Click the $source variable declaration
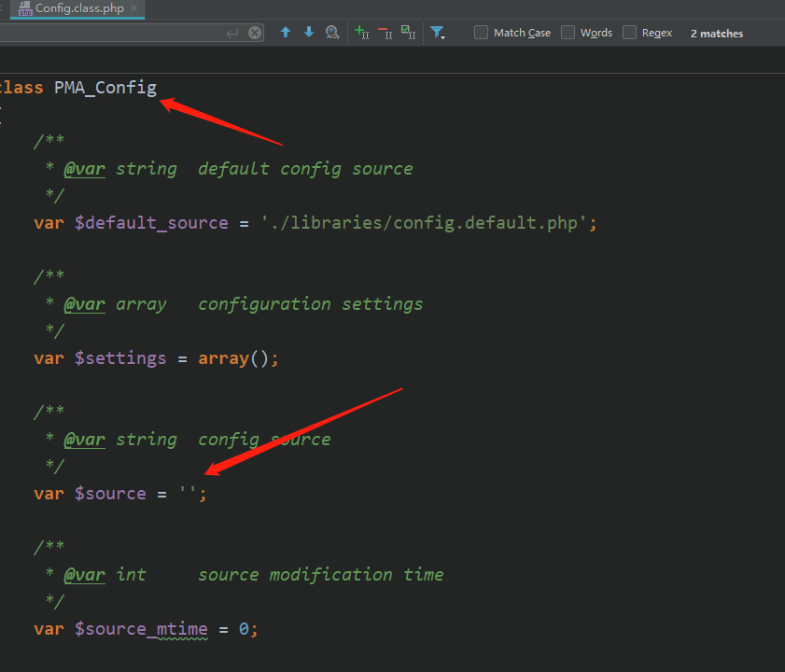This screenshot has width=785, height=672. click(110, 494)
